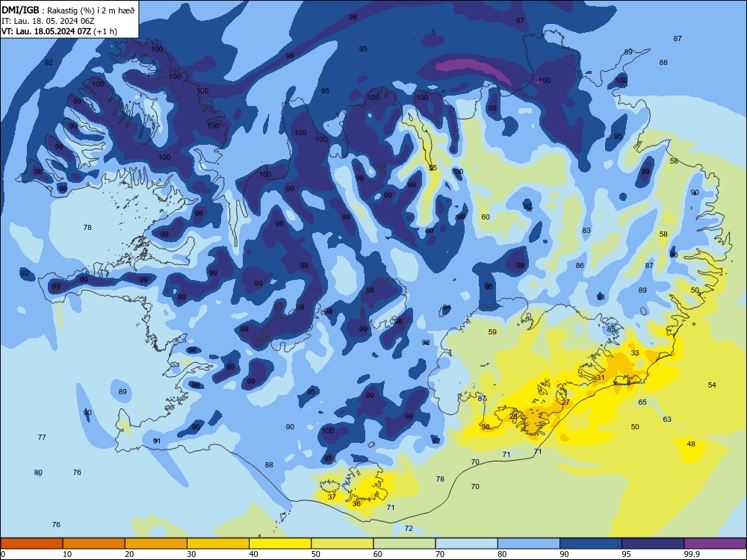Click the humidity value 77 on the map

[x=42, y=437]
